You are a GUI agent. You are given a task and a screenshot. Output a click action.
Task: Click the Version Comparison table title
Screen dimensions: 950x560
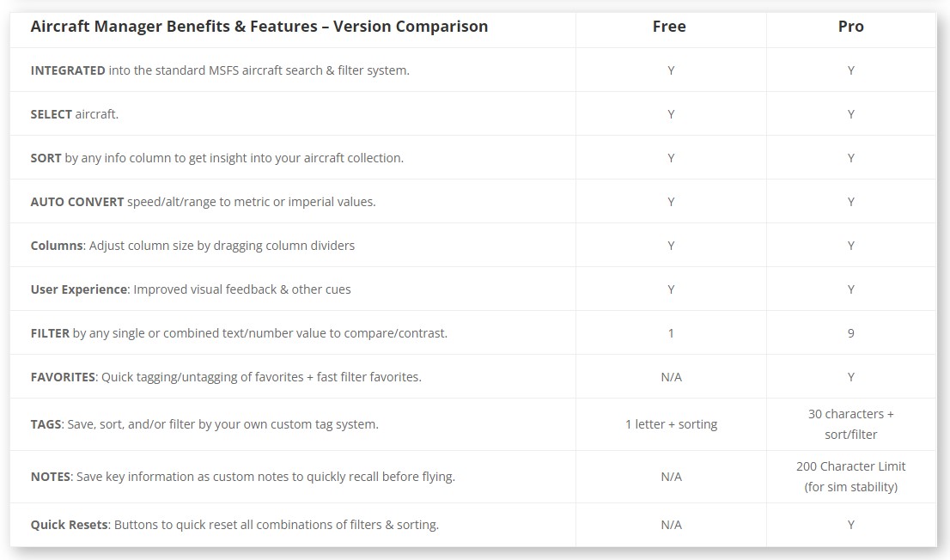[259, 27]
